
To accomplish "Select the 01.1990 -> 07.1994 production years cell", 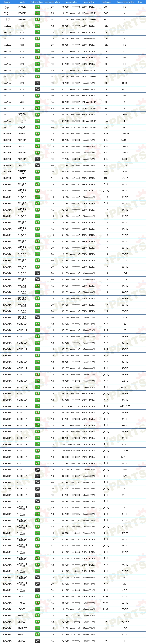I will pos(71,178).
